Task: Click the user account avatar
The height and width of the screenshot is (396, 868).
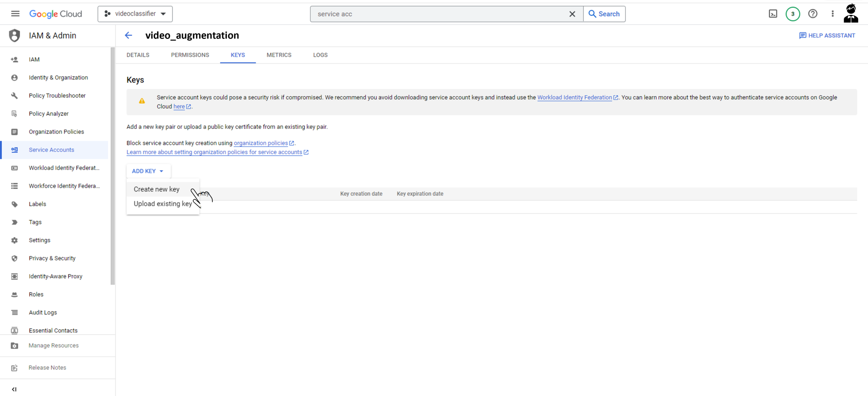Action: pos(850,14)
